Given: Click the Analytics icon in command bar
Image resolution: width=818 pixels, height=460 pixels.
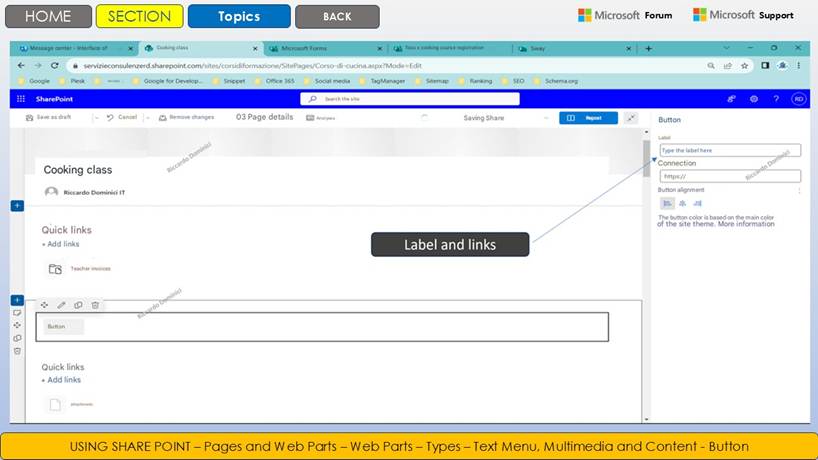Looking at the screenshot, I should point(310,118).
